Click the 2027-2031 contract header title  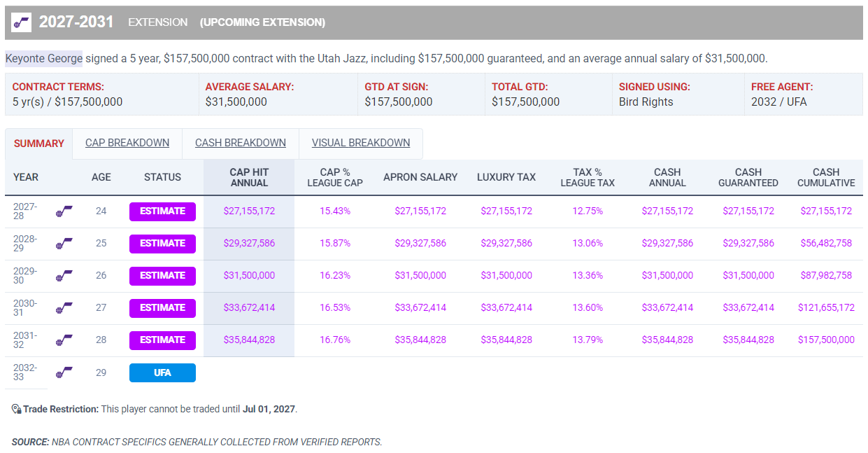pos(76,22)
